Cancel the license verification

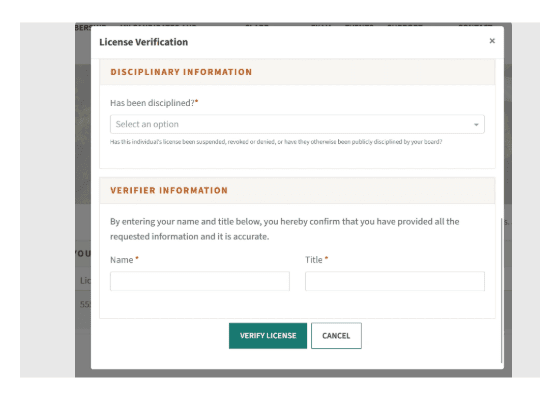pyautogui.click(x=336, y=336)
